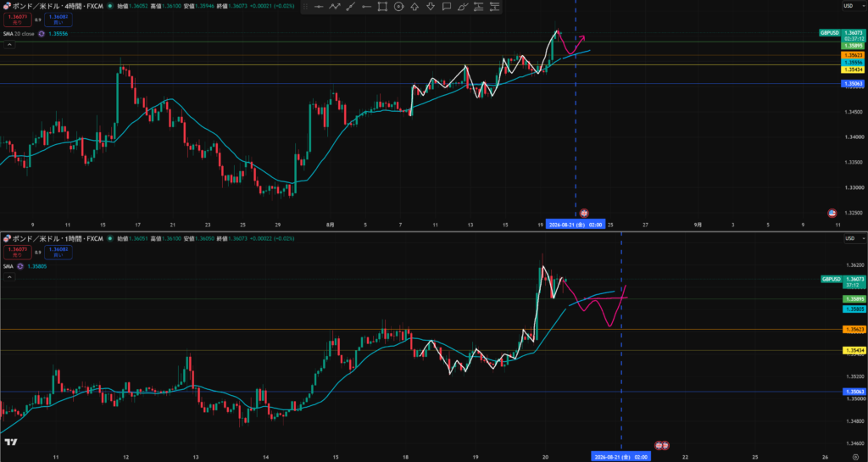This screenshot has width=868, height=462.
Task: Click the 9月 label on the upper time axis
Action: [698, 225]
